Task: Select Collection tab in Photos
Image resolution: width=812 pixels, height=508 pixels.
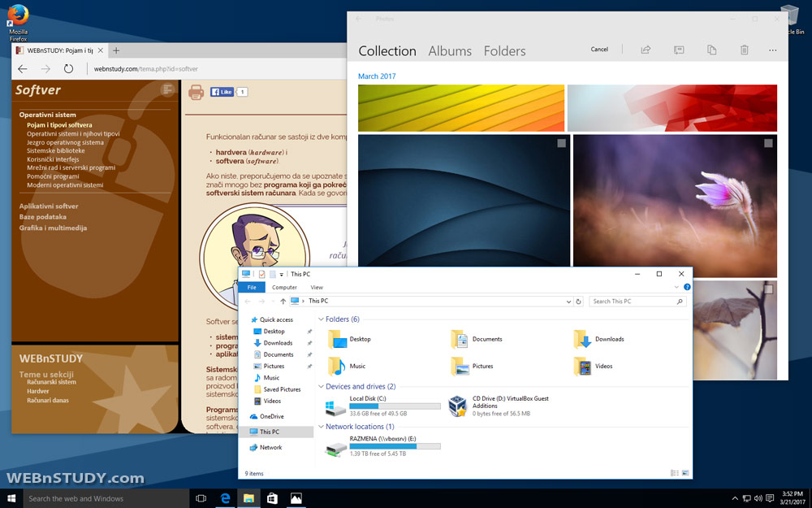Action: (387, 50)
